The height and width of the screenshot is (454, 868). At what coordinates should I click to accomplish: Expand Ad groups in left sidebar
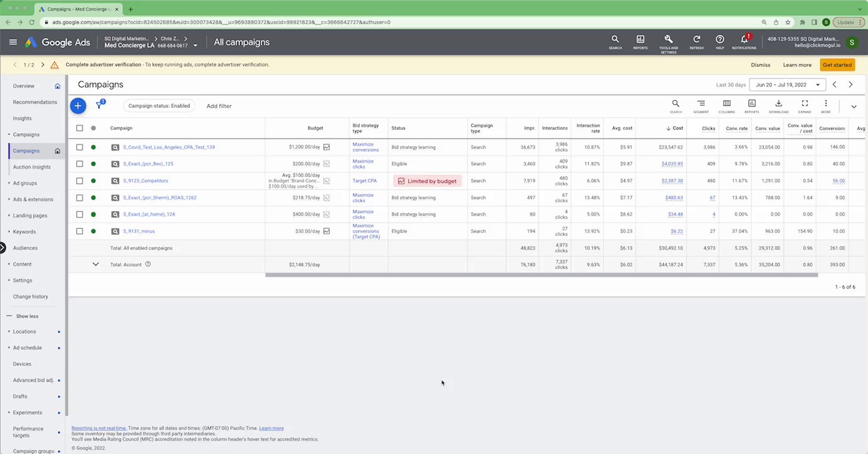[25, 183]
